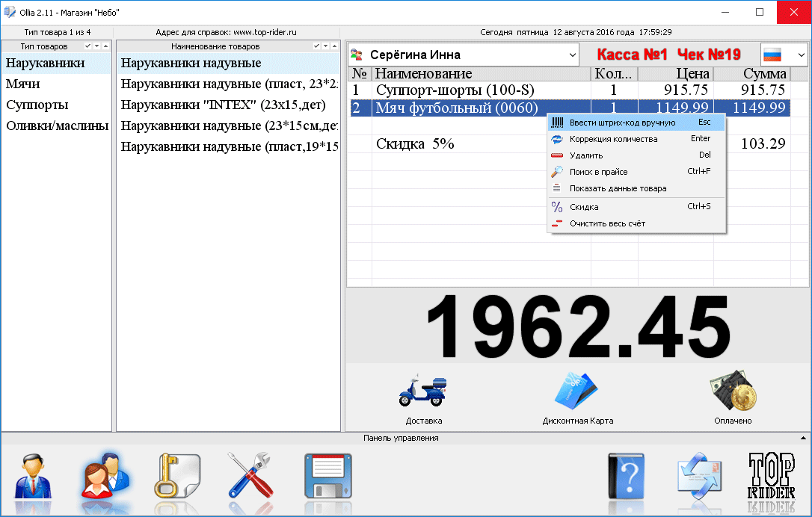Click down arrow in Наименование товаров header
The height and width of the screenshot is (517, 812).
coord(326,46)
